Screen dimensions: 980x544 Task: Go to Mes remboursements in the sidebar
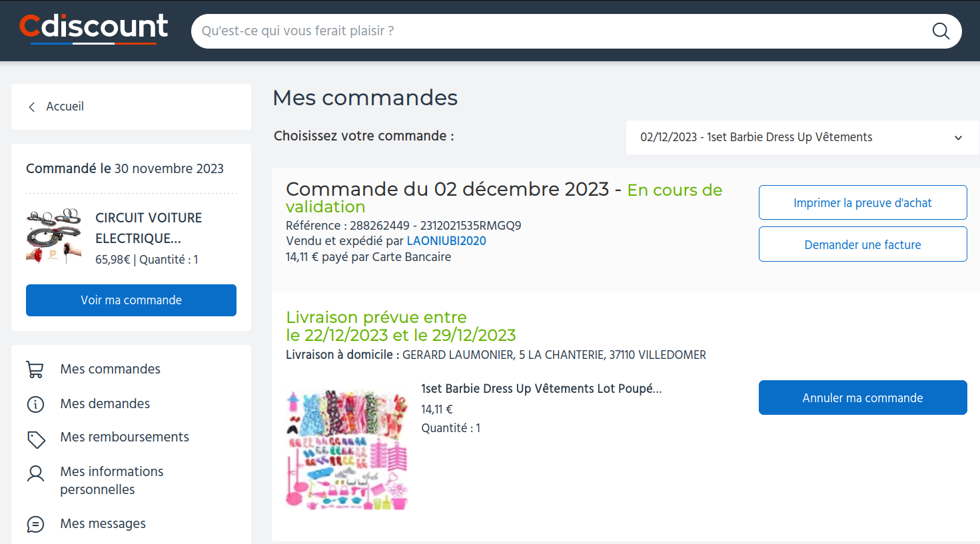125,437
